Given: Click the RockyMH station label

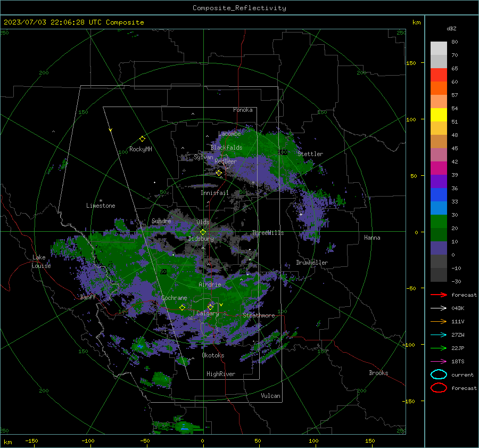Looking at the screenshot, I should [141, 149].
